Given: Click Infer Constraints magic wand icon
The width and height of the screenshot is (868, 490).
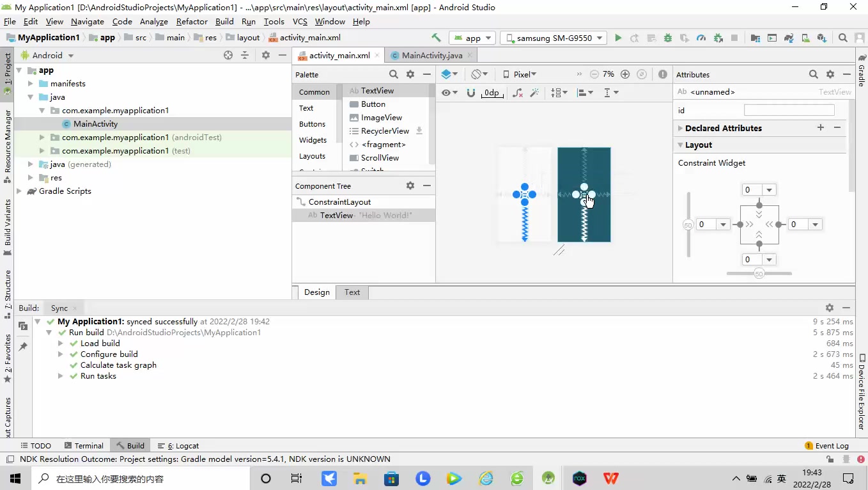Looking at the screenshot, I should tap(535, 93).
